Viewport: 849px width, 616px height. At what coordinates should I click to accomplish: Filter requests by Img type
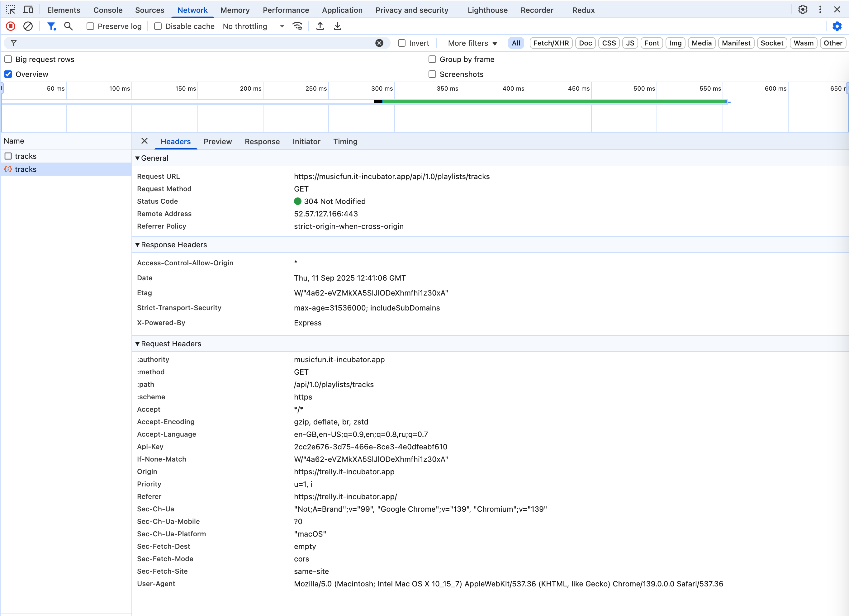[675, 43]
